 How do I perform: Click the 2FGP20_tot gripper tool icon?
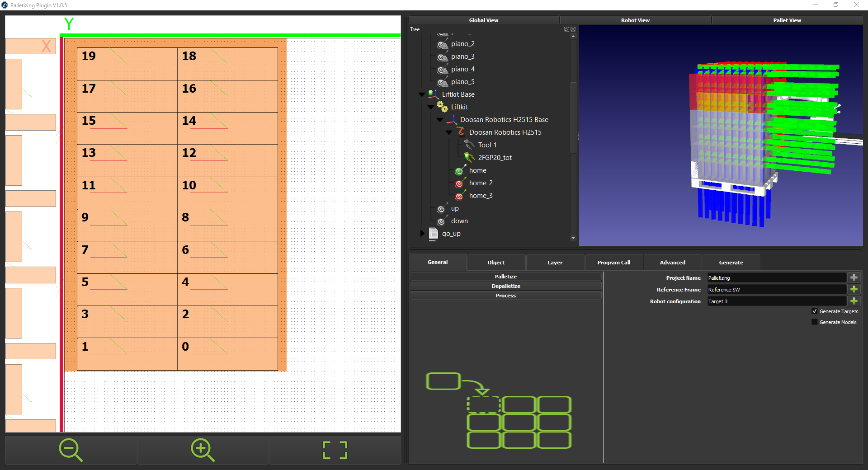(x=469, y=157)
